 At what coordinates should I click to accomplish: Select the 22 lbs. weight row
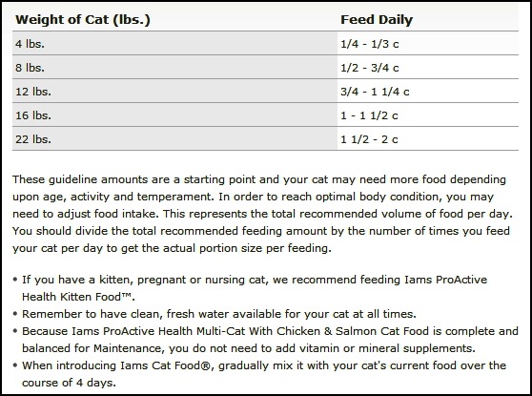coord(265,139)
